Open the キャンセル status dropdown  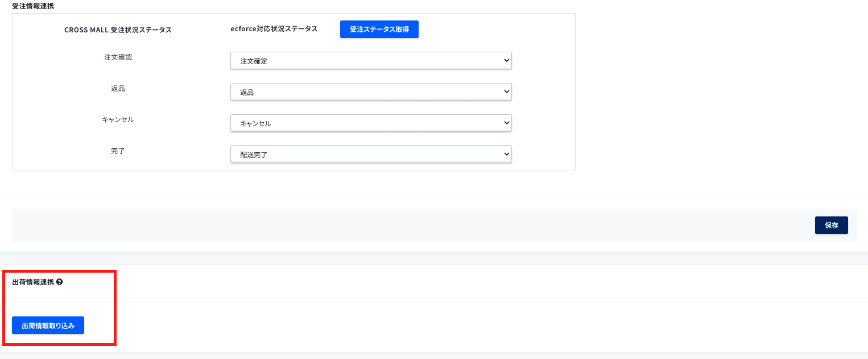[x=370, y=123]
